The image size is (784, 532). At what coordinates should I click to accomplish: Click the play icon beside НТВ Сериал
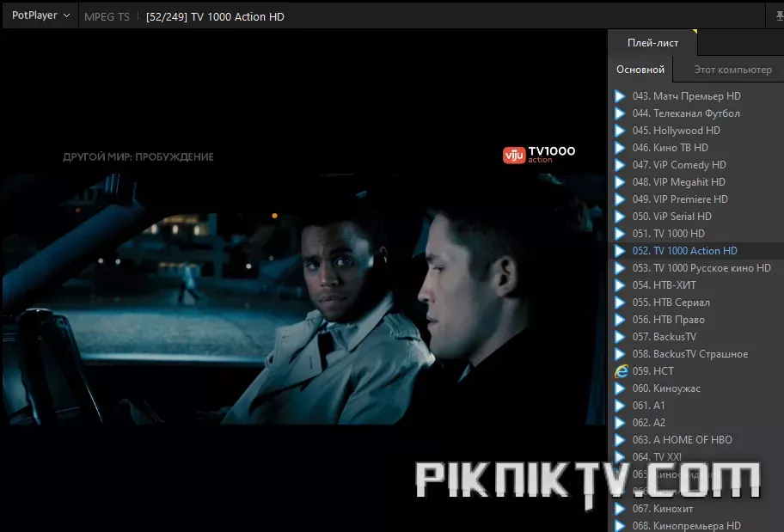pos(620,303)
